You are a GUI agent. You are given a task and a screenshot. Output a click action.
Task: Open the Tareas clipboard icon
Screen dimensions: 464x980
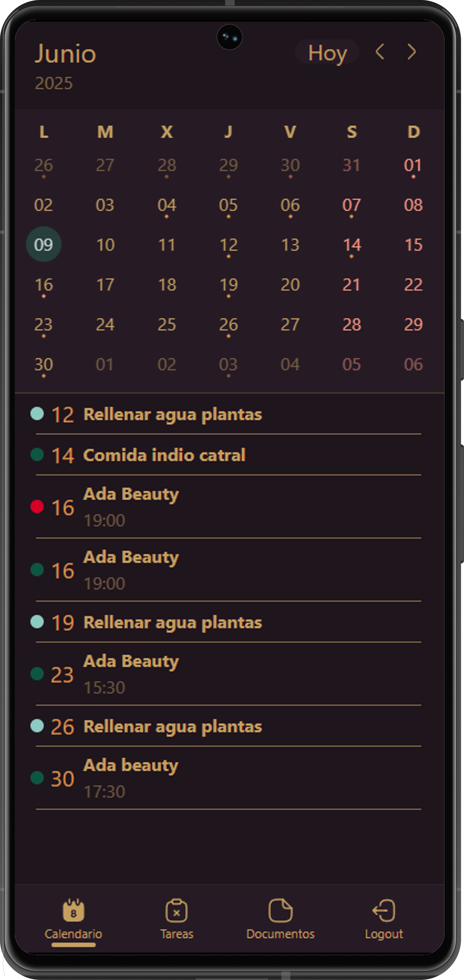coord(176,911)
